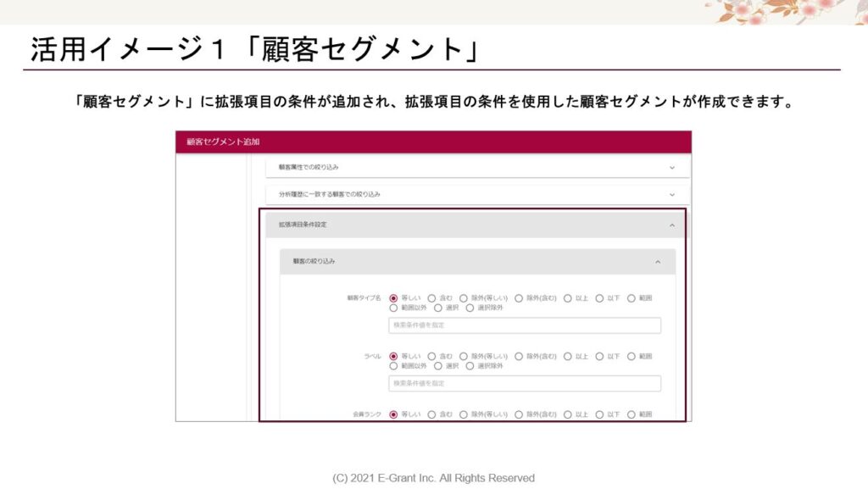Image resolution: width=868 pixels, height=489 pixels.
Task: Choose 以上 for 会員ランク
Action: pos(568,414)
